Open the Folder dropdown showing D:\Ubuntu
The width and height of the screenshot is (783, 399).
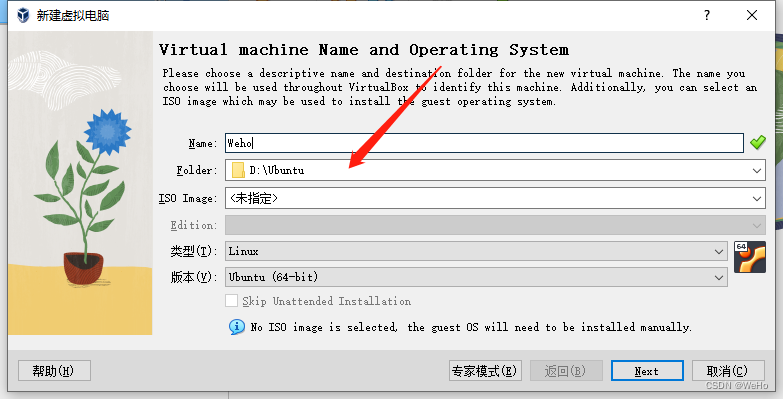[495, 170]
